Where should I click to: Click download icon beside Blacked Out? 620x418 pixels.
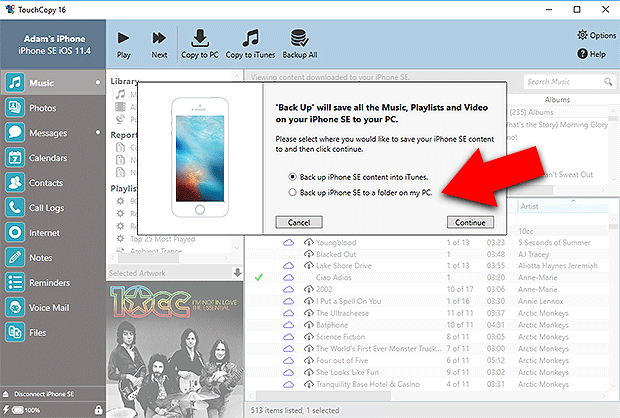pos(308,254)
